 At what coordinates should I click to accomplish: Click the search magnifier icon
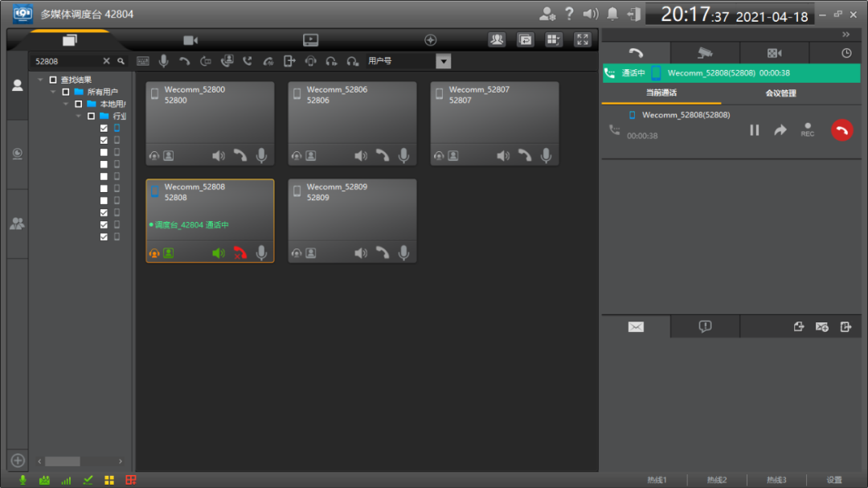tap(121, 61)
